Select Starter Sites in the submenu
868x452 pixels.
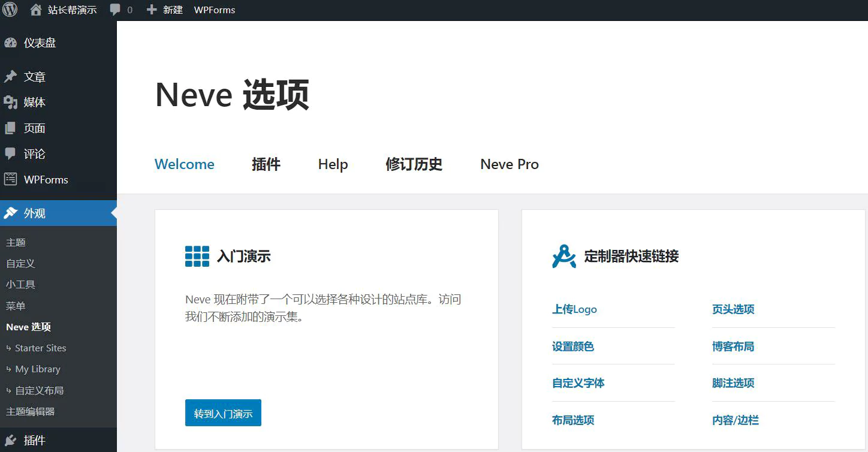[40, 348]
